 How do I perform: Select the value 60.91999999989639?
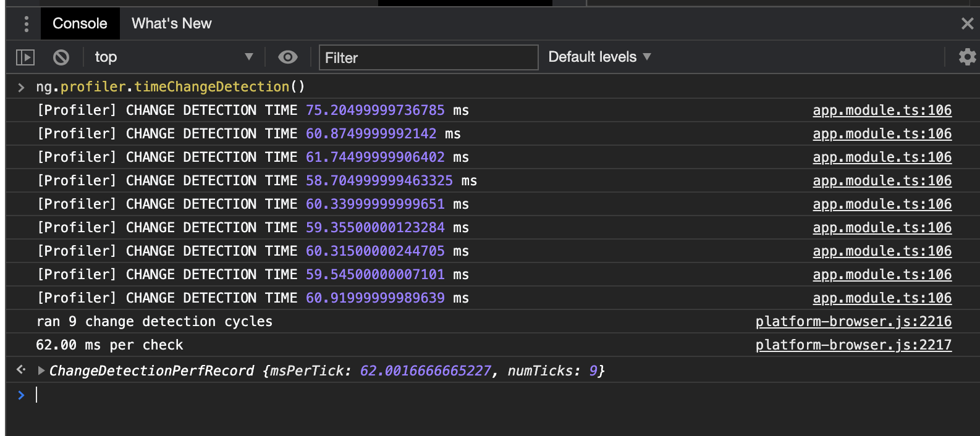pyautogui.click(x=375, y=298)
